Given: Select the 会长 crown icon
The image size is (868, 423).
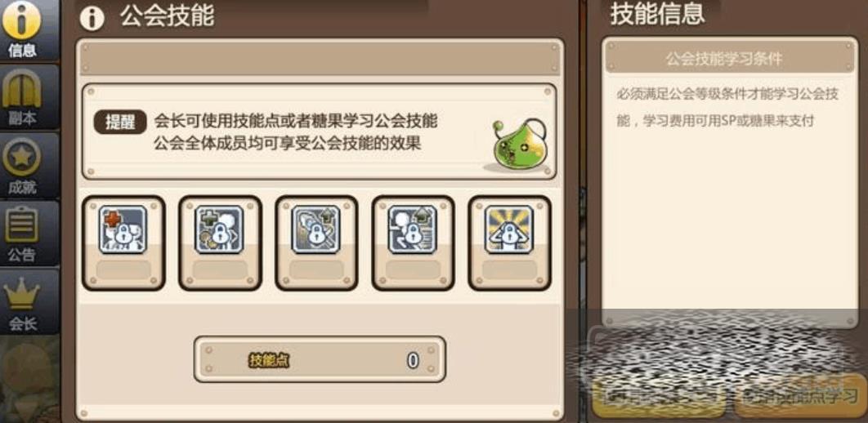Looking at the screenshot, I should click(x=23, y=301).
